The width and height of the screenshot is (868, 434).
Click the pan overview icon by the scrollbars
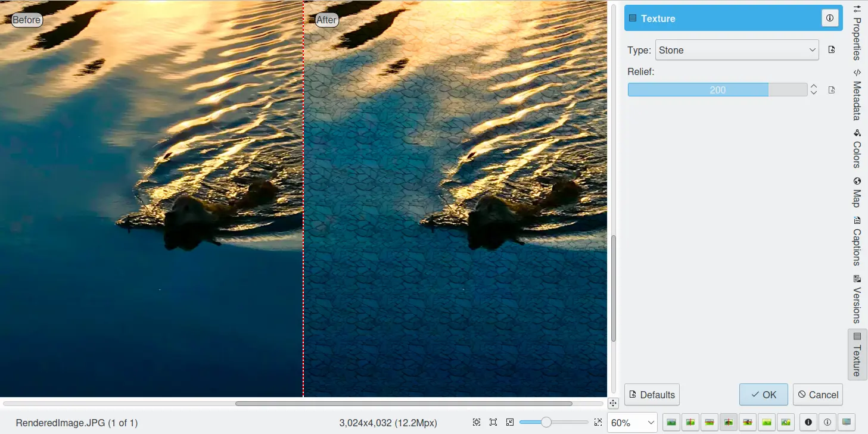coord(613,403)
